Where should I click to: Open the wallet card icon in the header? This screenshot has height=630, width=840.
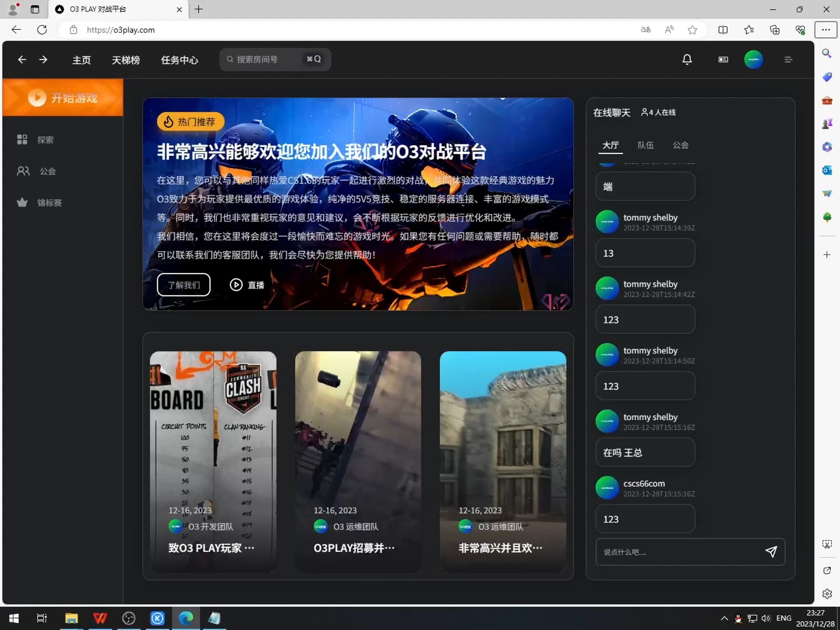(x=723, y=59)
